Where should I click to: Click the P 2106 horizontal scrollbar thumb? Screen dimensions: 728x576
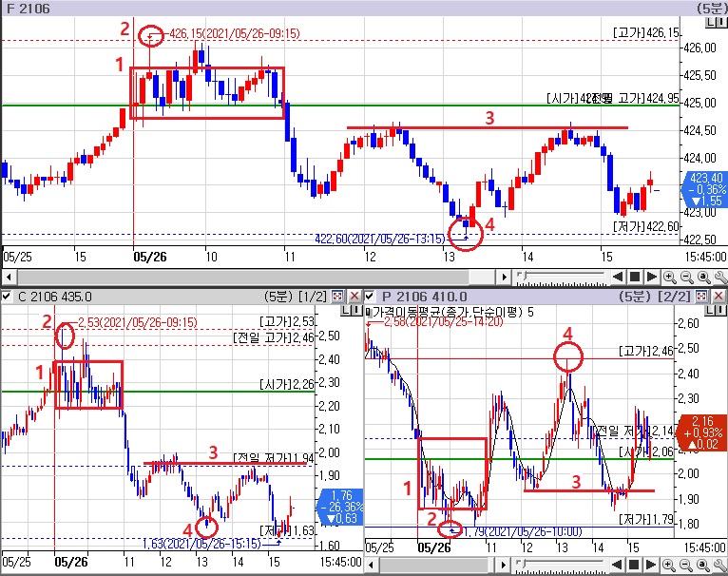click(x=434, y=566)
